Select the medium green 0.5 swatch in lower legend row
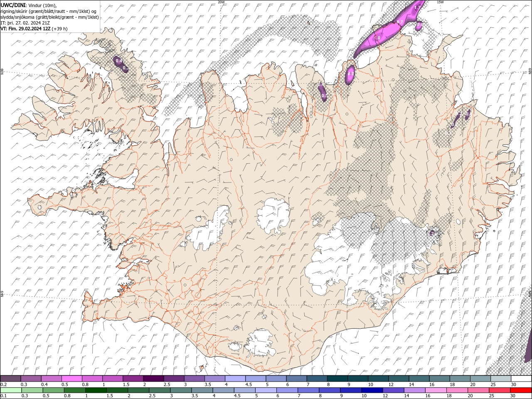Screen dimensions: 532x399 [x=53, y=390]
